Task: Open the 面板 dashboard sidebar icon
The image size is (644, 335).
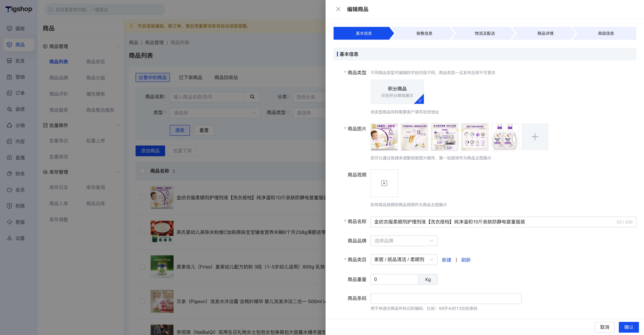Action: coord(9,29)
